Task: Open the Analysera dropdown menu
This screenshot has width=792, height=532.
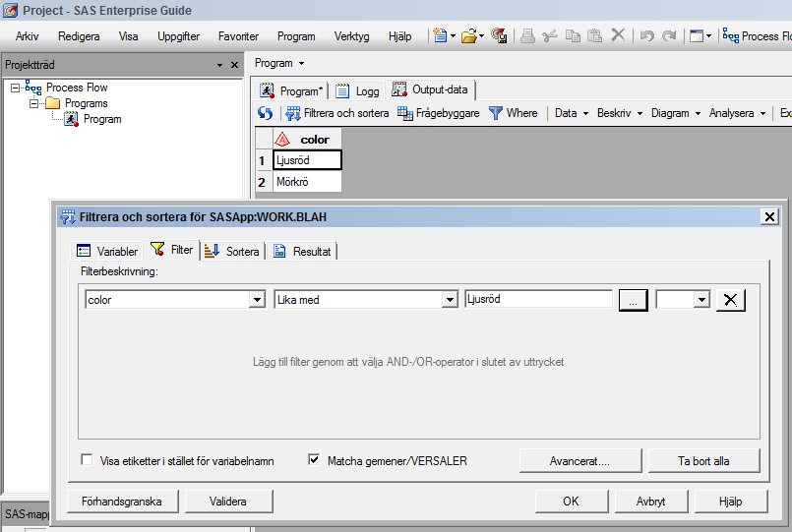Action: point(737,113)
